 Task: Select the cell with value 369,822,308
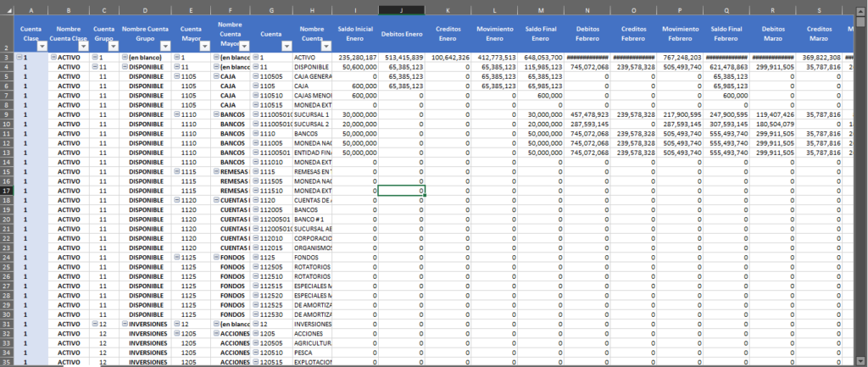[820, 58]
